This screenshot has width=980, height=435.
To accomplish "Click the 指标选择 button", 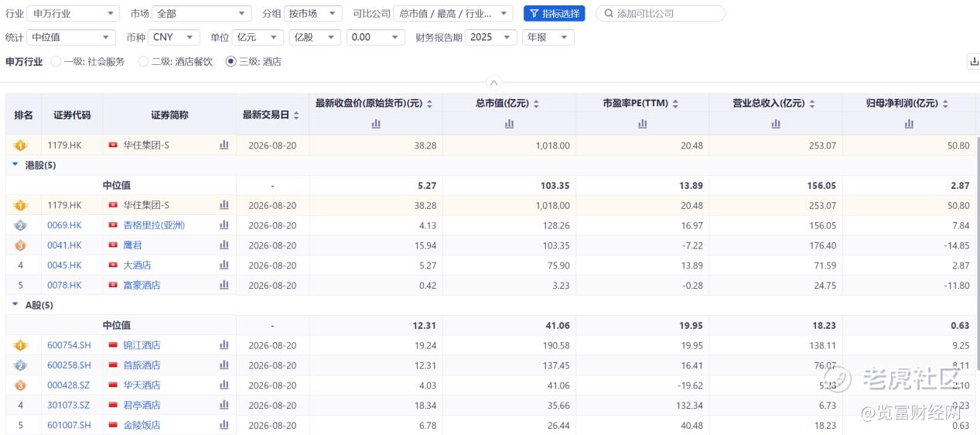I will [555, 14].
